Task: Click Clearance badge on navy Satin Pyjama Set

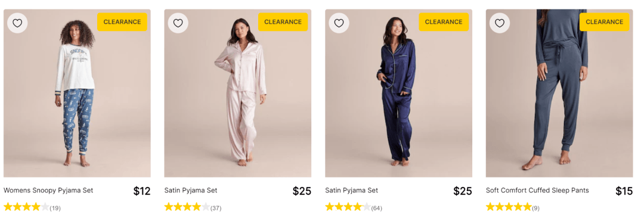Action: click(444, 21)
